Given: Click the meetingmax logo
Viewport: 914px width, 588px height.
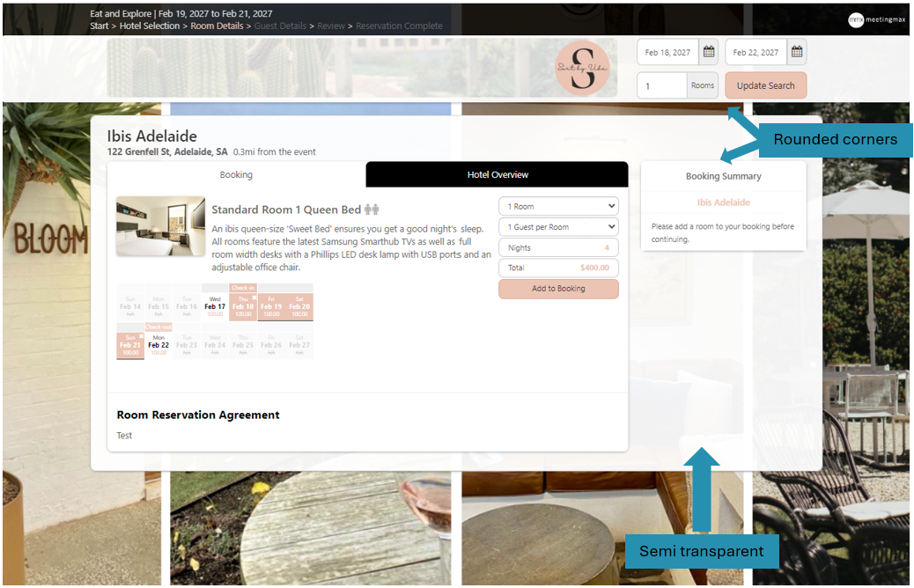Looking at the screenshot, I should pyautogui.click(x=877, y=20).
